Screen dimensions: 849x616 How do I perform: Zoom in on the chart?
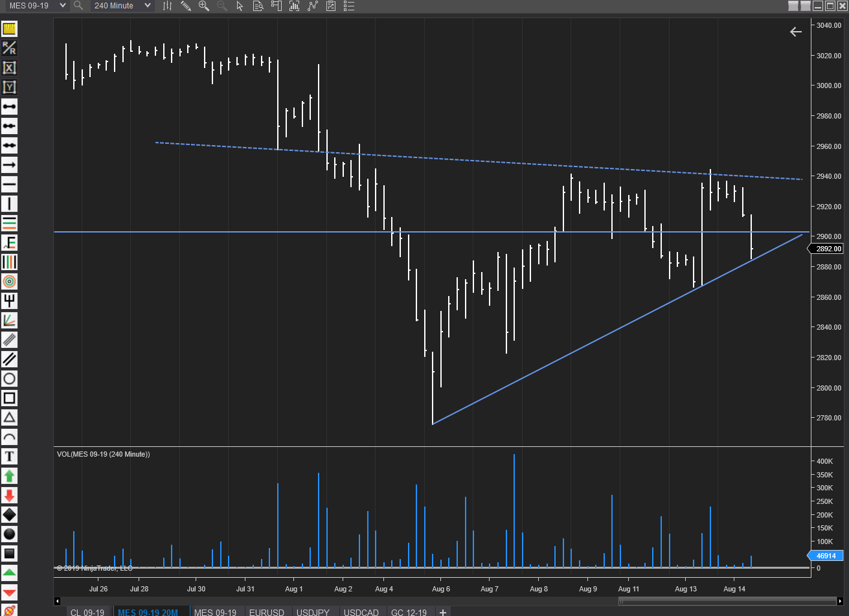[x=204, y=5]
